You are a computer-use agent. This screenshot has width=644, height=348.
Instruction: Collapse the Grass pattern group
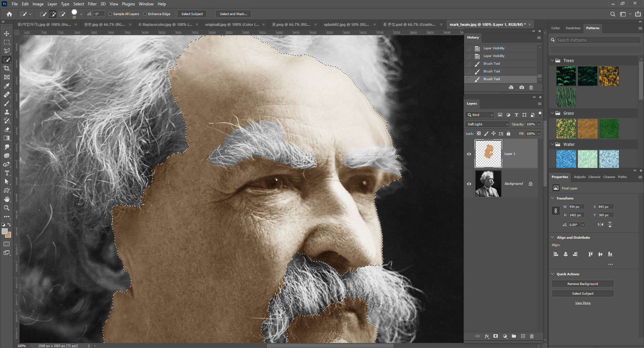552,113
